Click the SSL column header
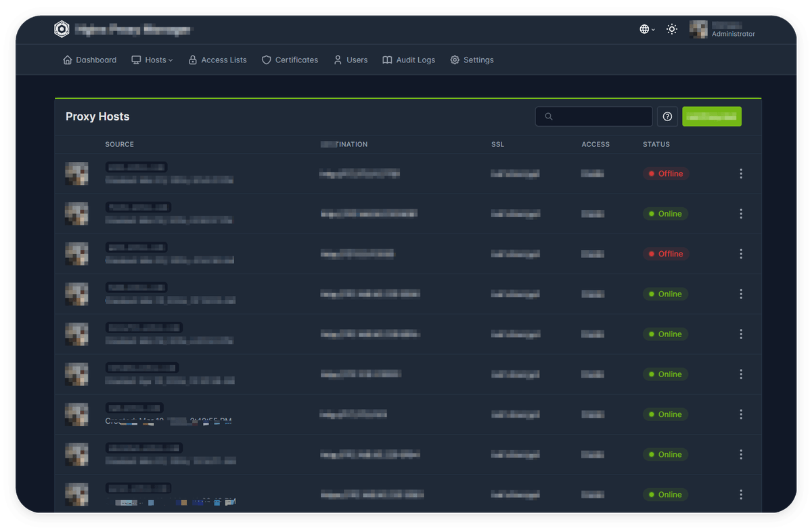Image resolution: width=812 pixels, height=528 pixels. click(x=497, y=144)
